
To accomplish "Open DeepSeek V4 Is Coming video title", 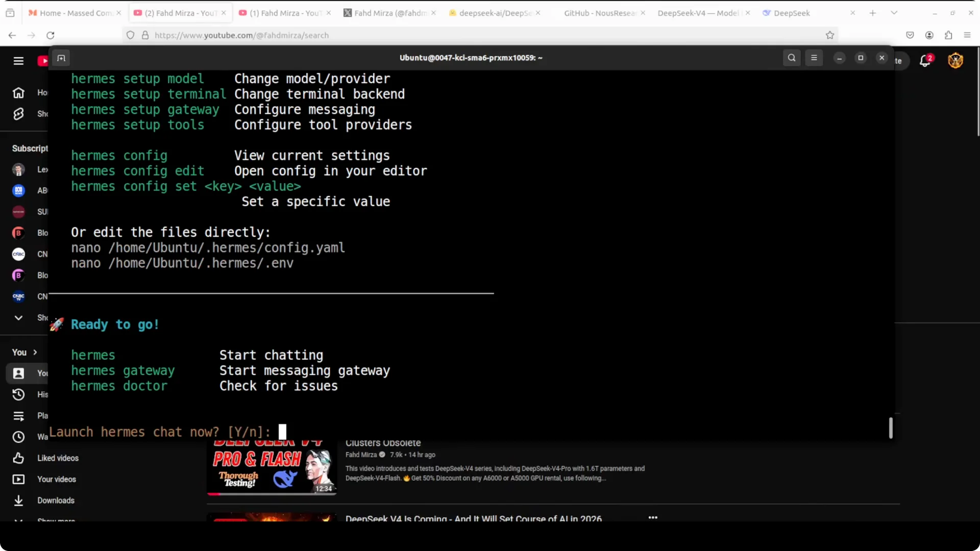I will click(473, 518).
